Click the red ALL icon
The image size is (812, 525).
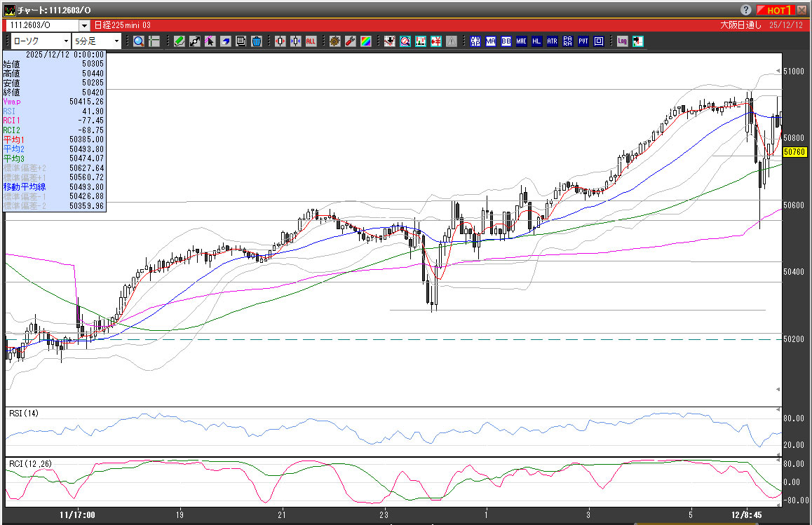click(x=311, y=41)
